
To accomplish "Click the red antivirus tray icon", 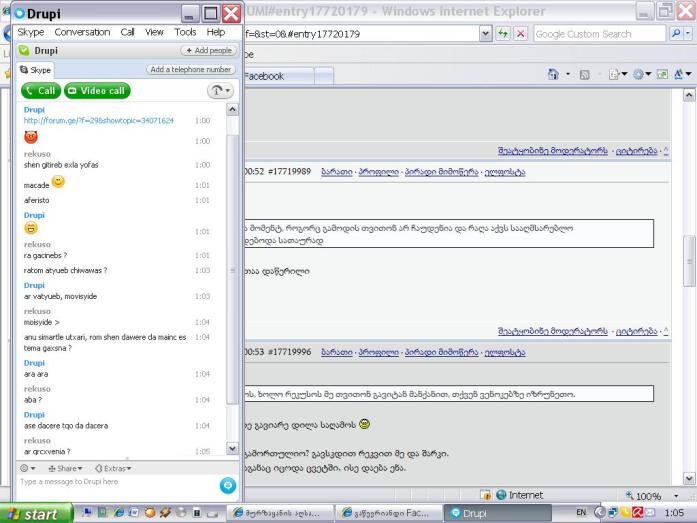I will point(637,512).
